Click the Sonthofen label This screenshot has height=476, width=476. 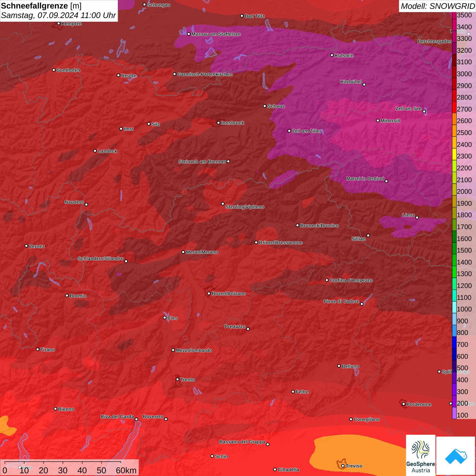click(x=68, y=70)
